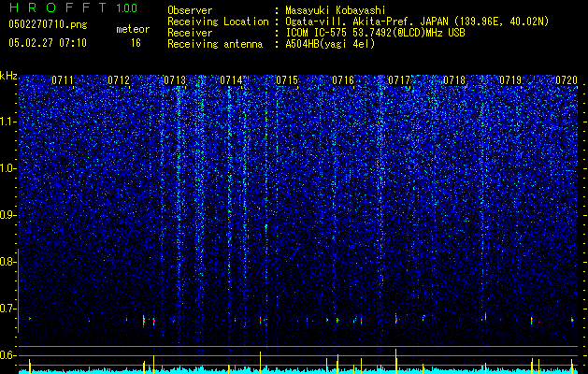Image resolution: width=588 pixels, height=374 pixels.
Task: Select antenna value A504HB(yagi 4el)
Action: (x=330, y=44)
